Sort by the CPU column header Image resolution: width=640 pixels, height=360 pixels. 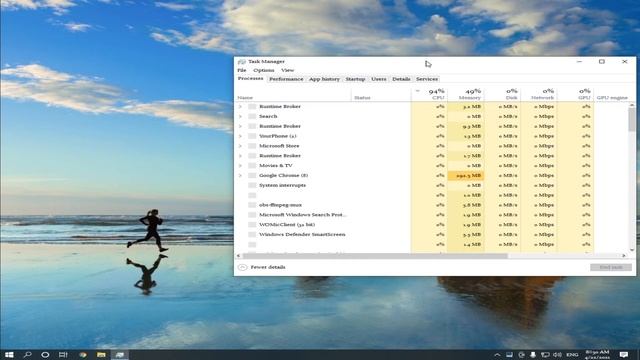pyautogui.click(x=429, y=94)
